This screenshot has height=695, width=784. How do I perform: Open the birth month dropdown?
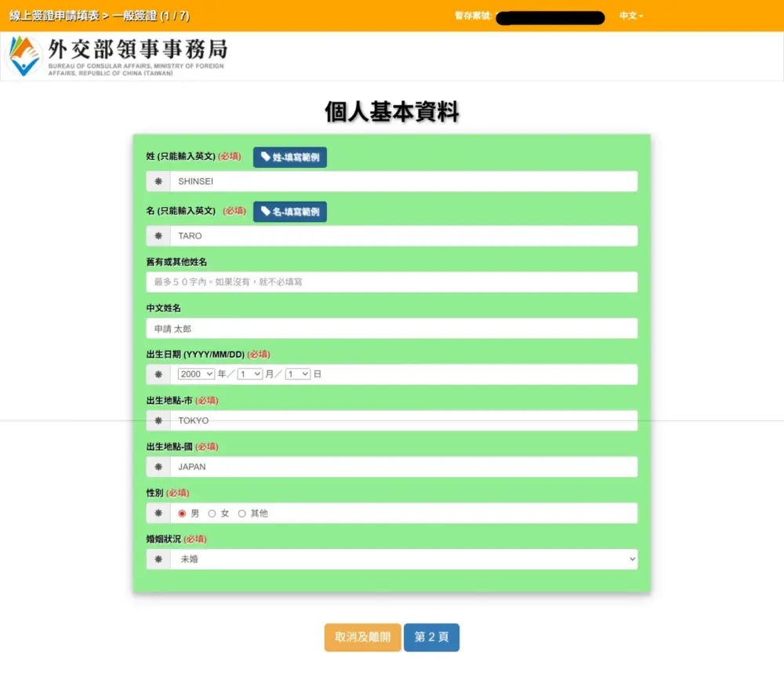[x=249, y=374]
